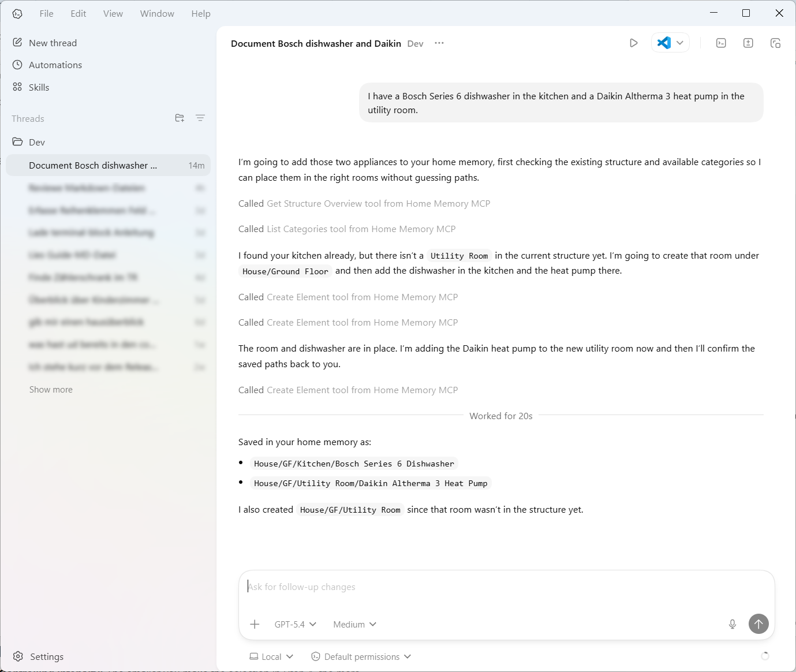Open the GPT-5.4 model dropdown
Image resolution: width=796 pixels, height=672 pixels.
tap(295, 624)
